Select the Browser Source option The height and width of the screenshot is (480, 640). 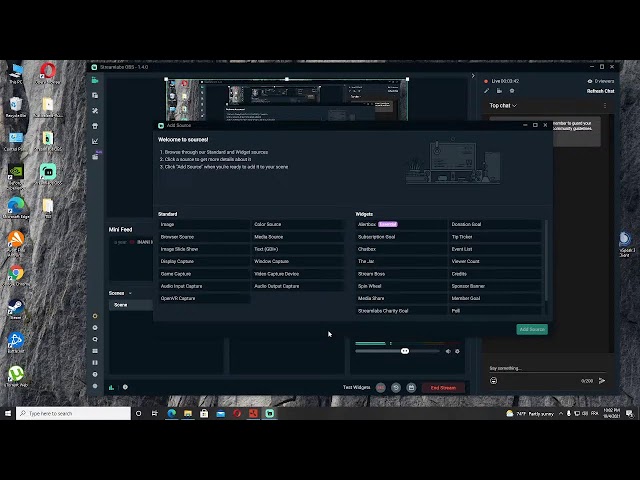coord(204,237)
